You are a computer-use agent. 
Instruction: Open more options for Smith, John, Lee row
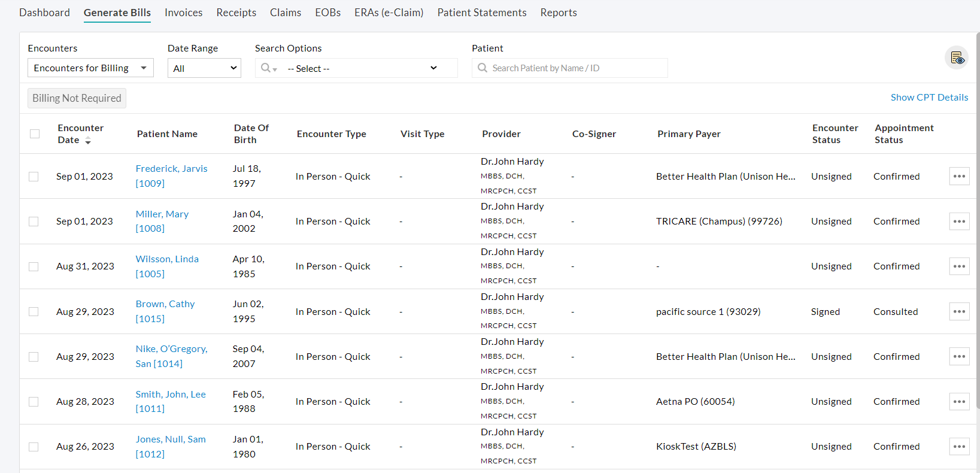click(959, 402)
